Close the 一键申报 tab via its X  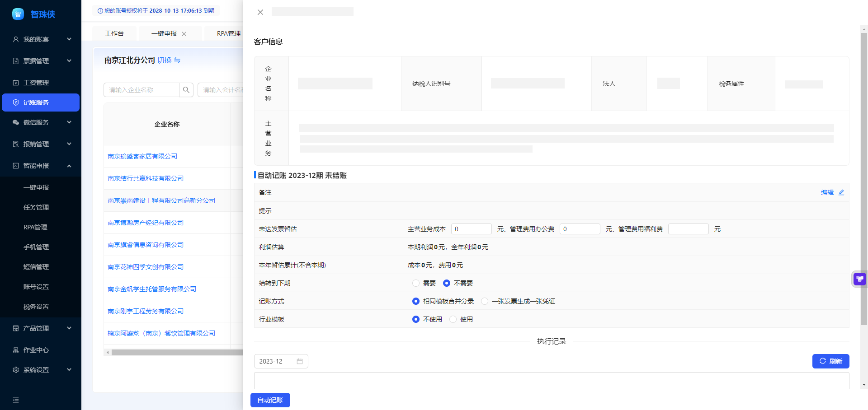click(x=184, y=34)
